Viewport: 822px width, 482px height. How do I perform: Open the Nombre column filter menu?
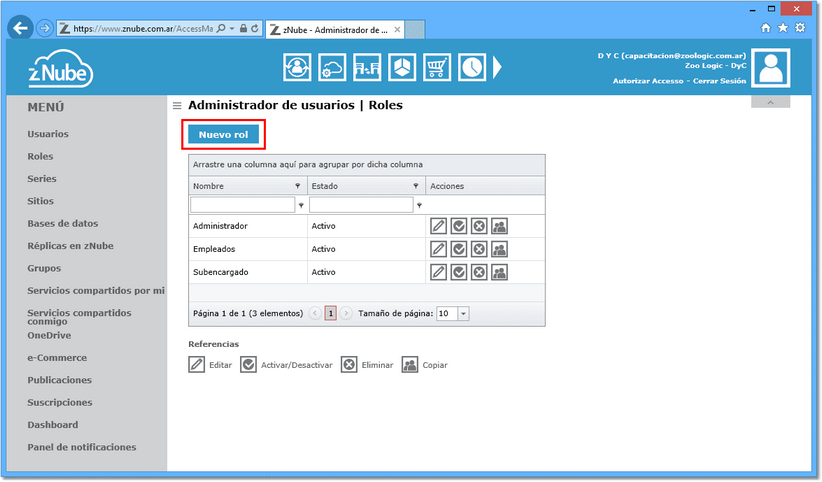point(297,186)
